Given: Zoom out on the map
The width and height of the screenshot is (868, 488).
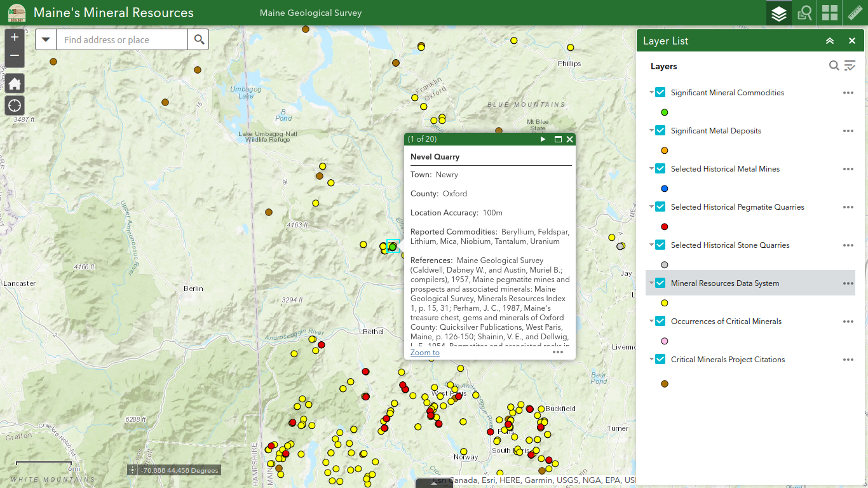Looking at the screenshot, I should [x=15, y=57].
